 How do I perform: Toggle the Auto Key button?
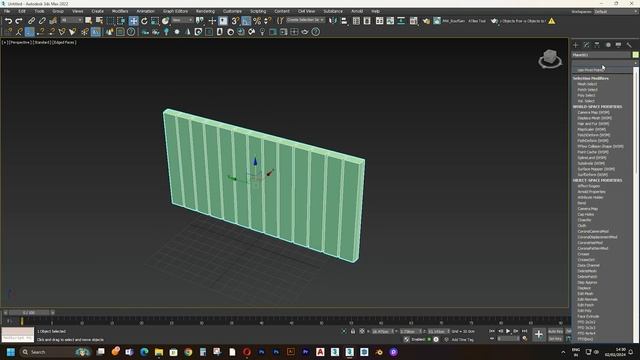pyautogui.click(x=555, y=331)
